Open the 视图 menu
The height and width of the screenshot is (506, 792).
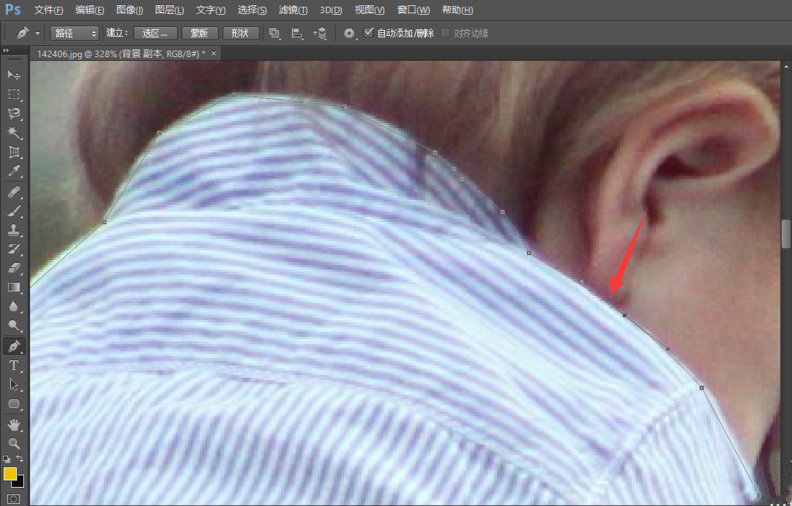369,10
